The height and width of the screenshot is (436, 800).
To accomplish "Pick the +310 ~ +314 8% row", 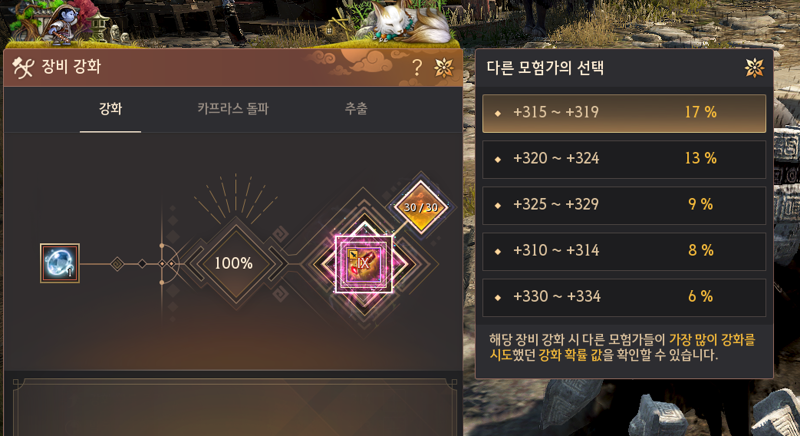I will pos(624,251).
